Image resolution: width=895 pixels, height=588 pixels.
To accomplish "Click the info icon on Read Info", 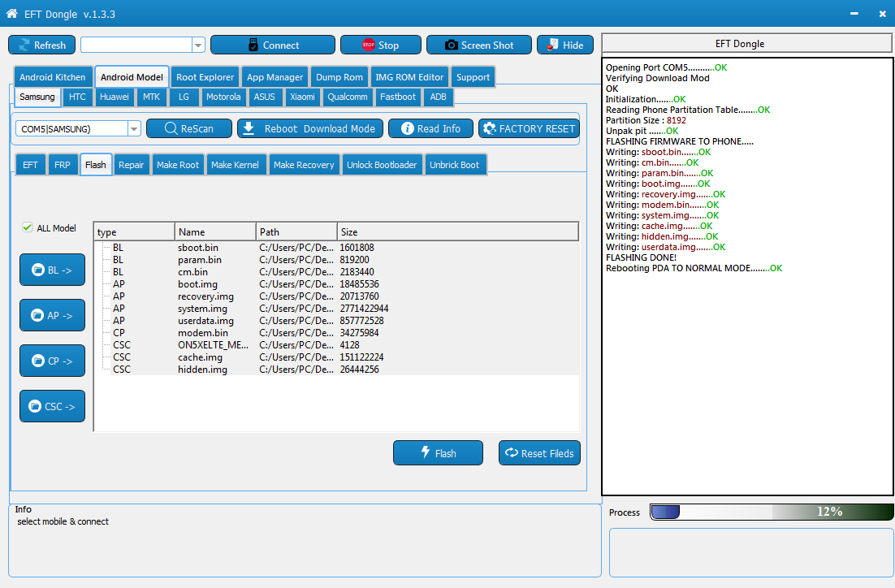I will pos(407,128).
